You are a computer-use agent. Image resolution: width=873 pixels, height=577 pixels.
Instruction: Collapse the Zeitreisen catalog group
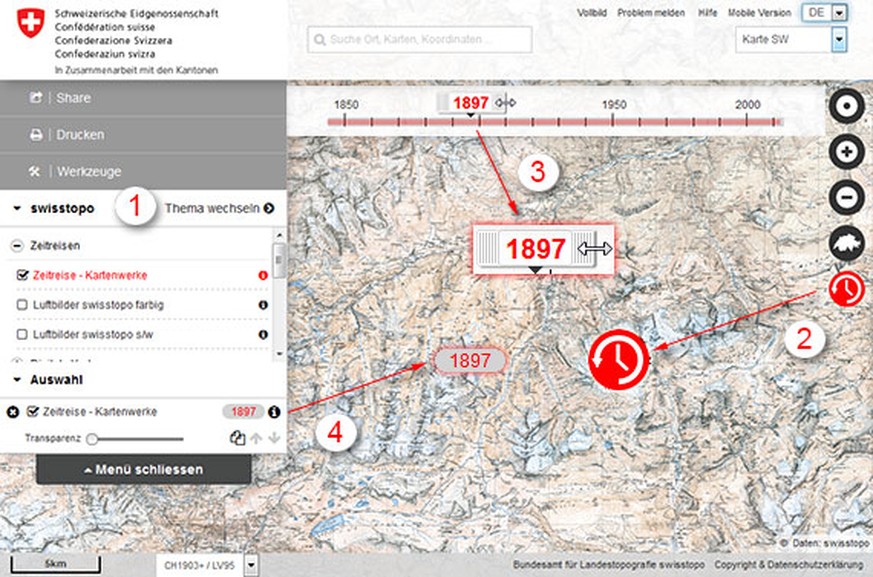pyautogui.click(x=17, y=245)
